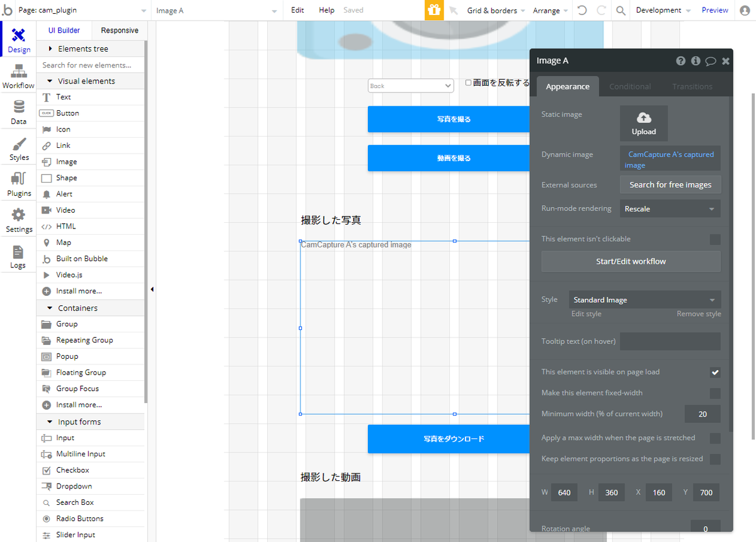Close the Image A property panel
Image resolution: width=756 pixels, height=542 pixels.
click(726, 61)
